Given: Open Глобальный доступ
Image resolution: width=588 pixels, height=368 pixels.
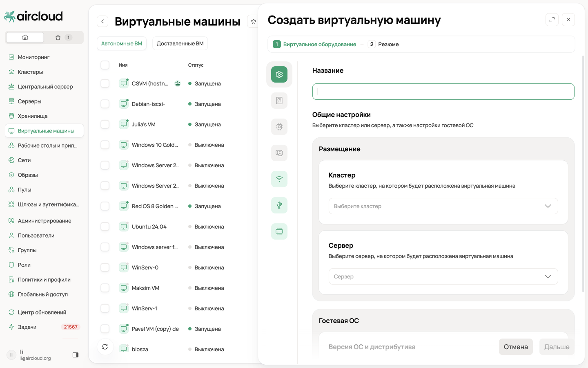Looking at the screenshot, I should click(44, 294).
